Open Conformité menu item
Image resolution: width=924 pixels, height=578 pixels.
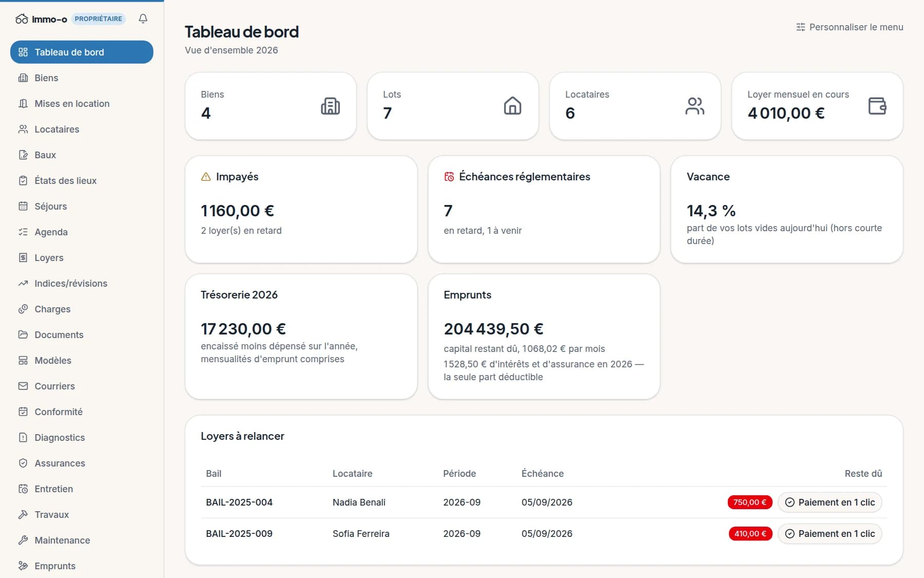coord(82,412)
